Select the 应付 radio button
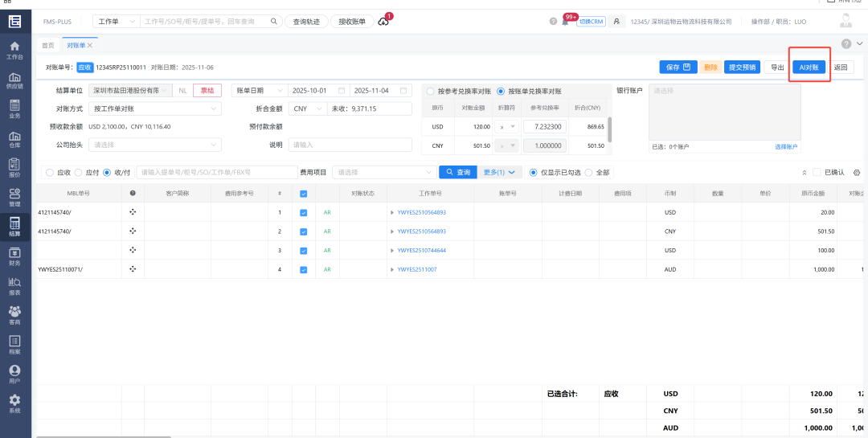The image size is (868, 438). pos(78,172)
